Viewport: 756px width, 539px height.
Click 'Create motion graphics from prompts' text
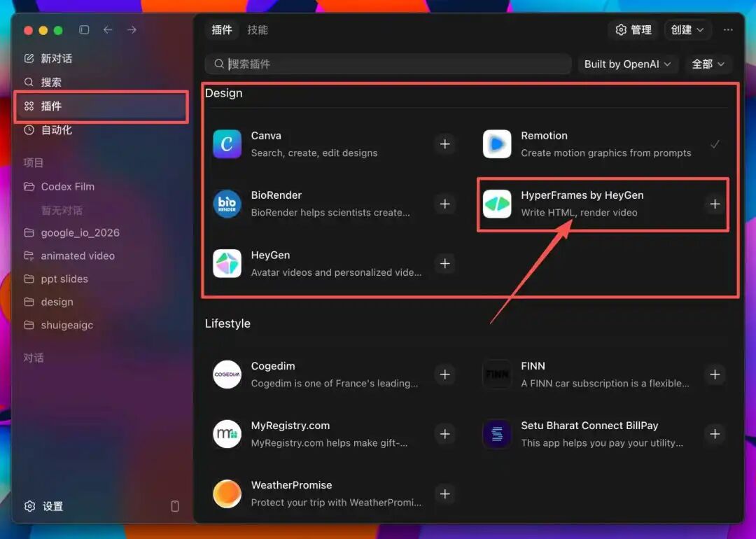[x=606, y=153]
